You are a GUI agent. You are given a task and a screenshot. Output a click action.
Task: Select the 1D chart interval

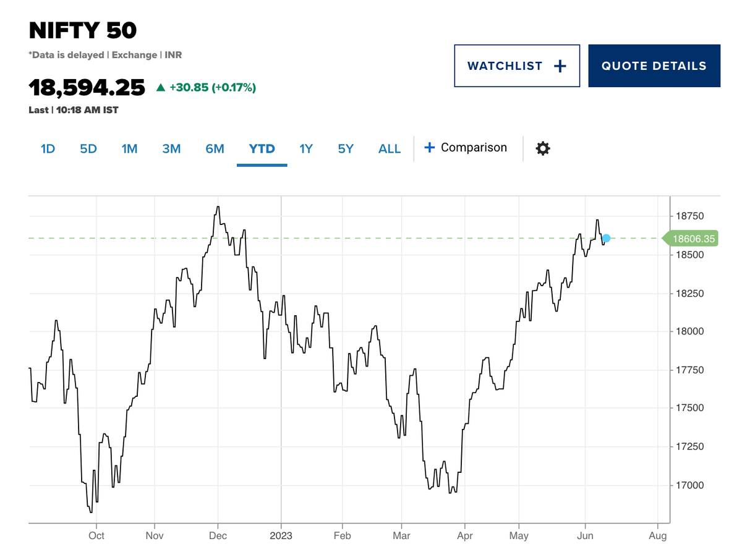coord(48,148)
